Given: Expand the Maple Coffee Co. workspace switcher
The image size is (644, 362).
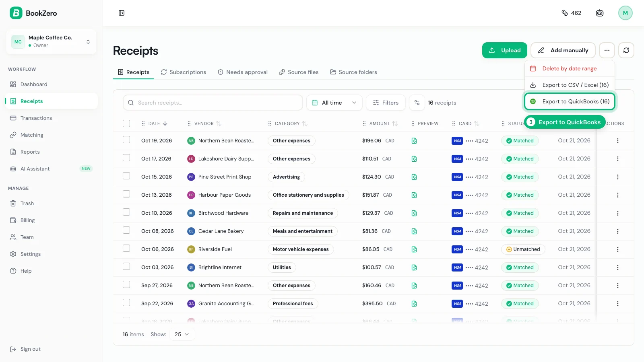Looking at the screenshot, I should [x=51, y=41].
